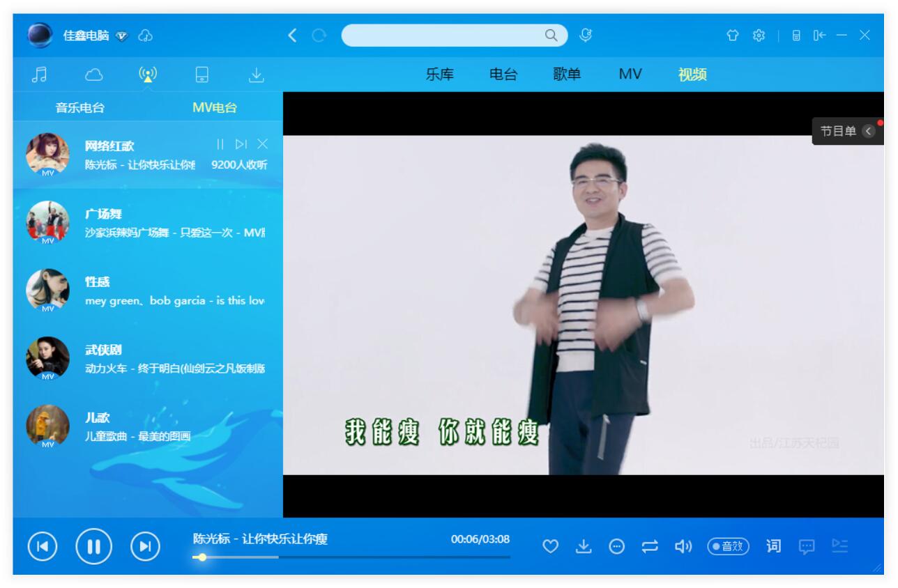Pause the 网络红歌 station
The height and width of the screenshot is (588, 898).
pos(220,144)
